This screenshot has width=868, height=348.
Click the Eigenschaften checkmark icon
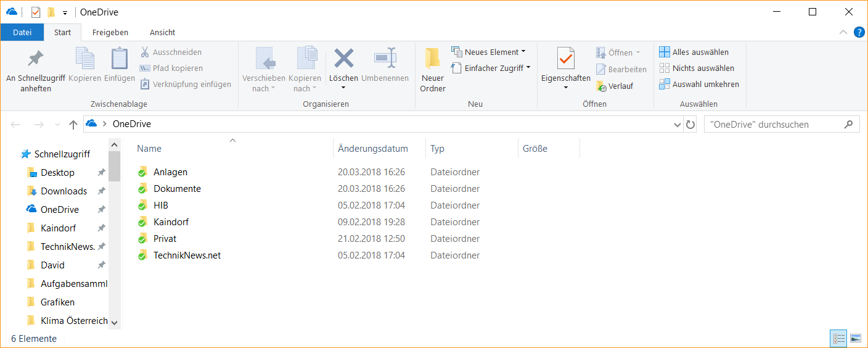(x=565, y=59)
